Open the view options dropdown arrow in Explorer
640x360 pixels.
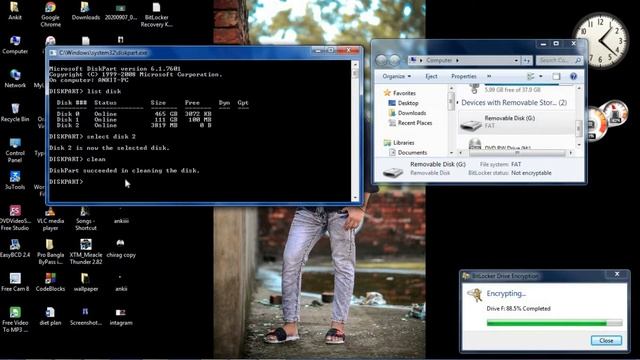541,76
